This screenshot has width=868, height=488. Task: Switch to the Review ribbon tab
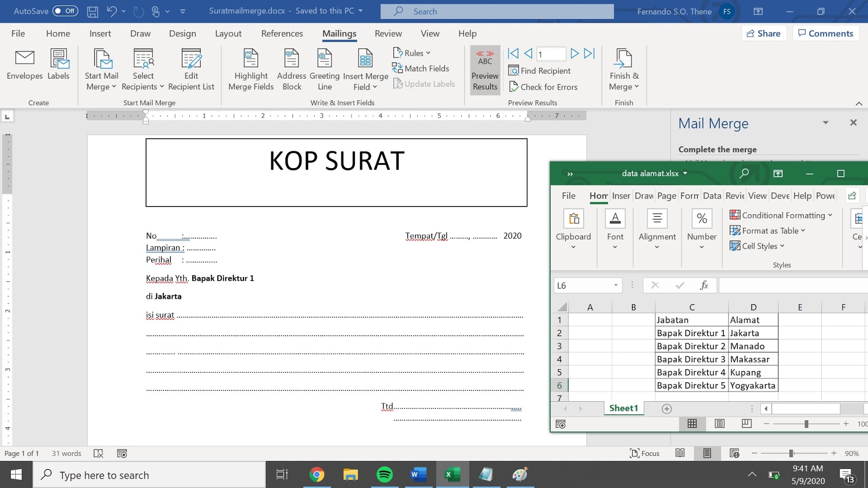388,33
